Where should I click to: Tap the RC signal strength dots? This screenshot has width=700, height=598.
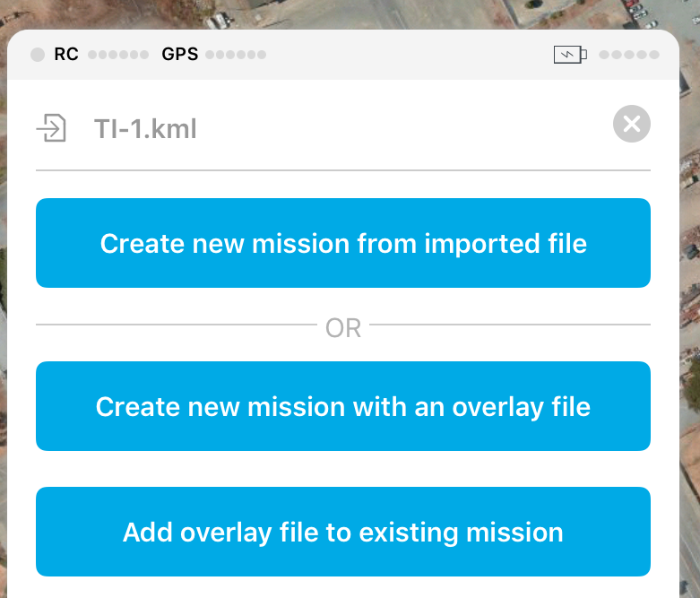point(118,55)
